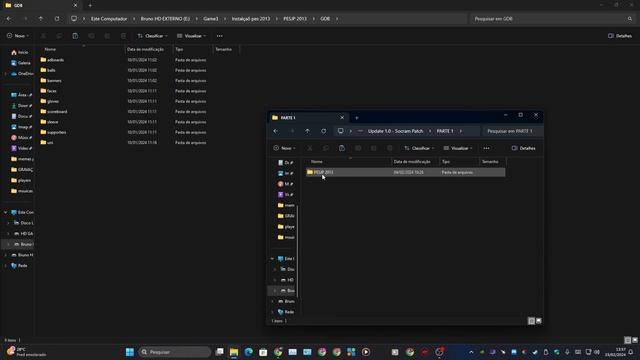Switch GDB window to large icons view

(635, 340)
